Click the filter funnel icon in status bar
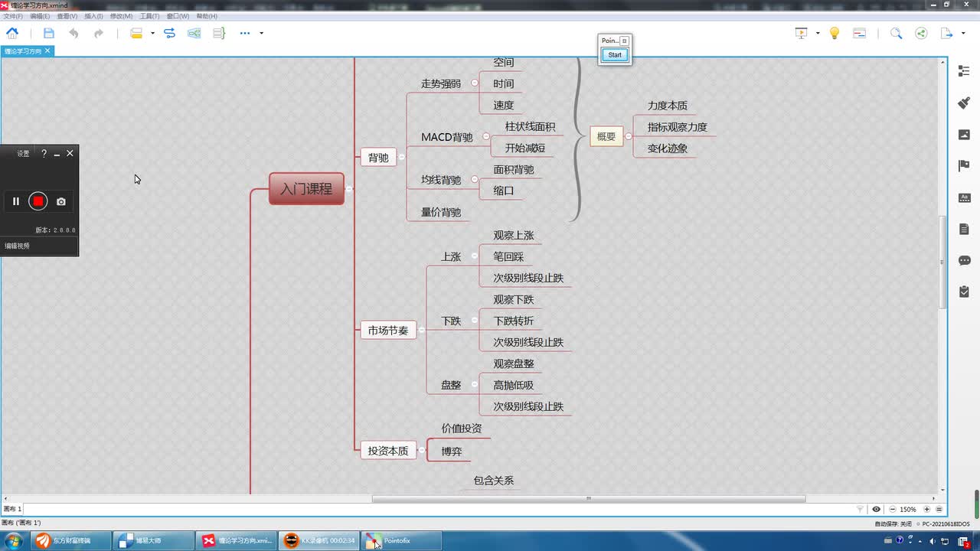980x551 pixels. (860, 509)
